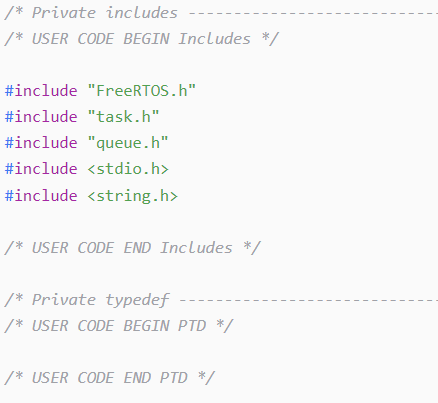Place cursor on blank line between PTD comments
This screenshot has height=403, width=438.
pyautogui.click(x=219, y=352)
